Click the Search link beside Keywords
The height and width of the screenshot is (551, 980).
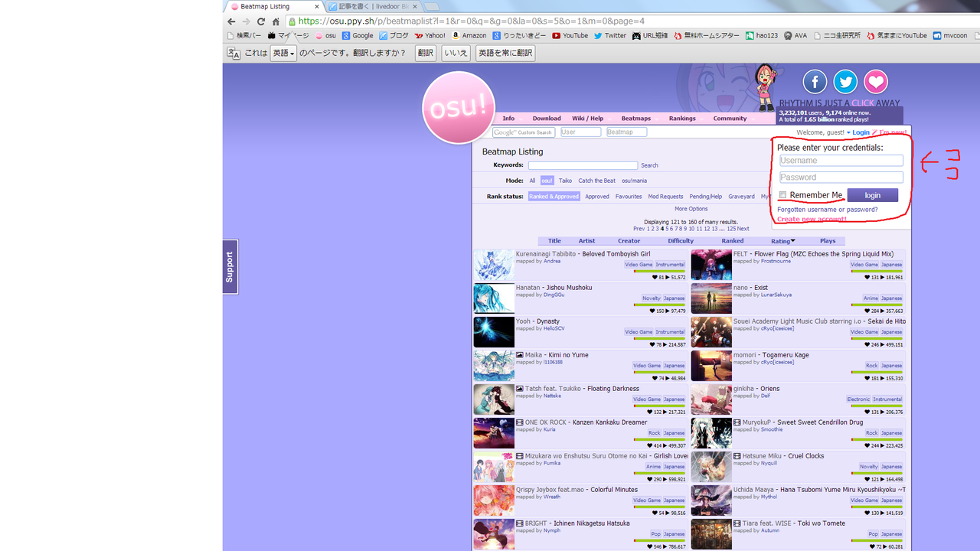tap(649, 165)
